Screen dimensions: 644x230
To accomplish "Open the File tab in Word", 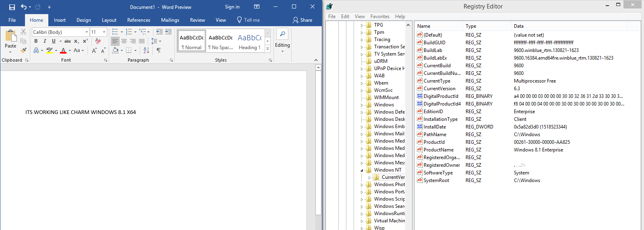I will point(12,20).
